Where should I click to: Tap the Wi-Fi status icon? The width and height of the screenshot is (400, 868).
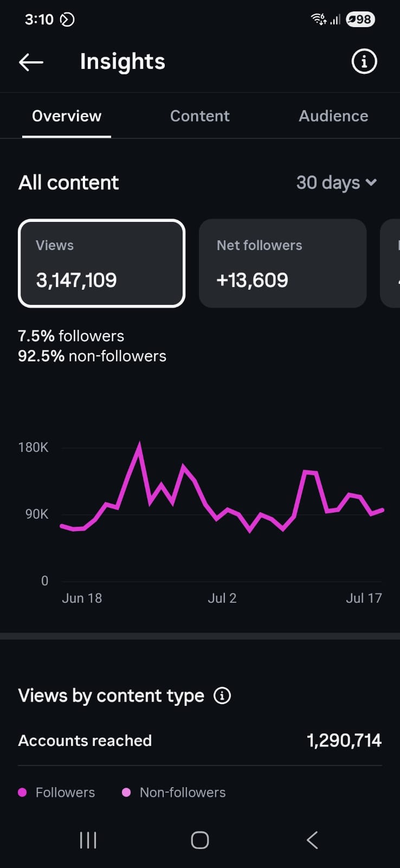pos(318,20)
